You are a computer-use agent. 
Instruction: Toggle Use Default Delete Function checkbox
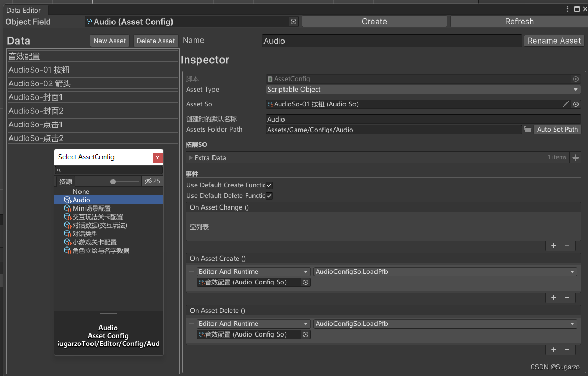pos(269,196)
